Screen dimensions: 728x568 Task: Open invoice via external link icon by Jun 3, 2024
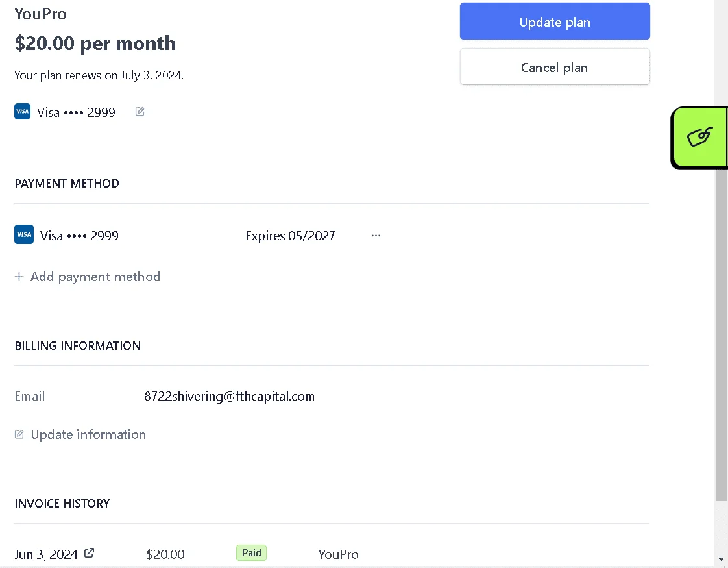[89, 553]
